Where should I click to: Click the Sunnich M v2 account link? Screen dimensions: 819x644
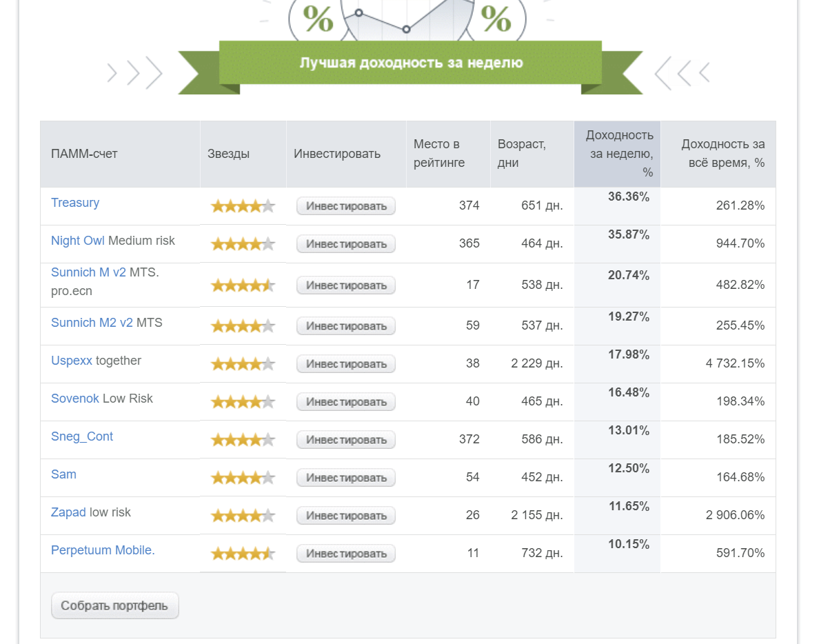(88, 272)
